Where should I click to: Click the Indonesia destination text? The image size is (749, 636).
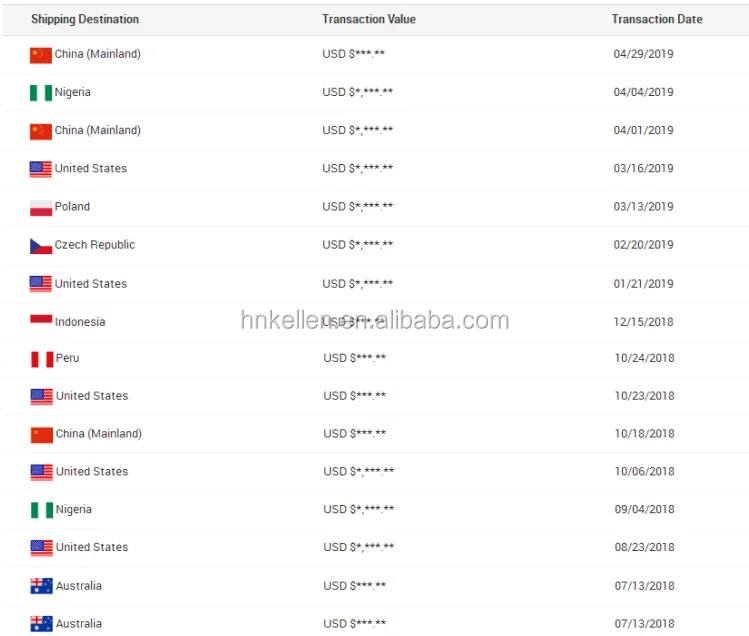coord(80,322)
